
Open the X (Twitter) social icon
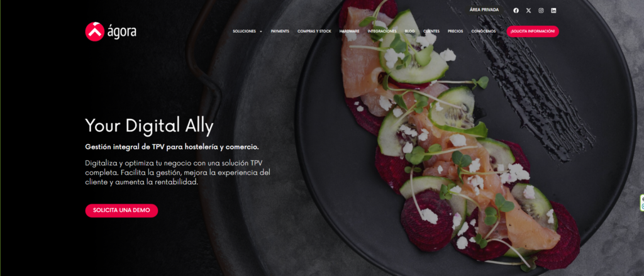click(528, 11)
